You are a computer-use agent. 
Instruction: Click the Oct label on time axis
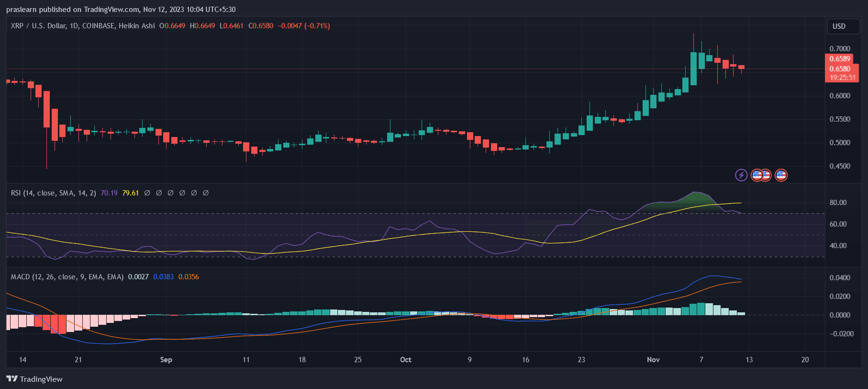[405, 360]
